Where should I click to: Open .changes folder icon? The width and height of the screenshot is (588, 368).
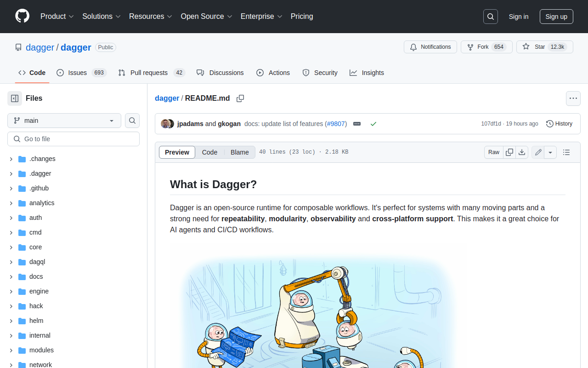[22, 159]
